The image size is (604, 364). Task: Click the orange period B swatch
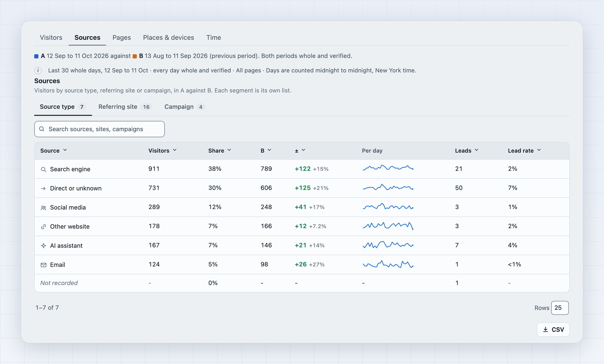click(135, 56)
